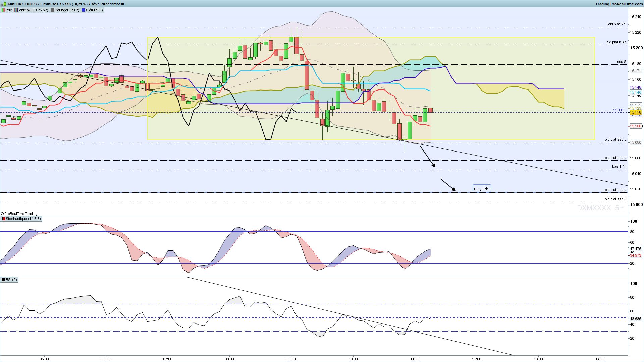Click the 06:00 time axis label
This screenshot has height=362, width=644.
coord(106,359)
